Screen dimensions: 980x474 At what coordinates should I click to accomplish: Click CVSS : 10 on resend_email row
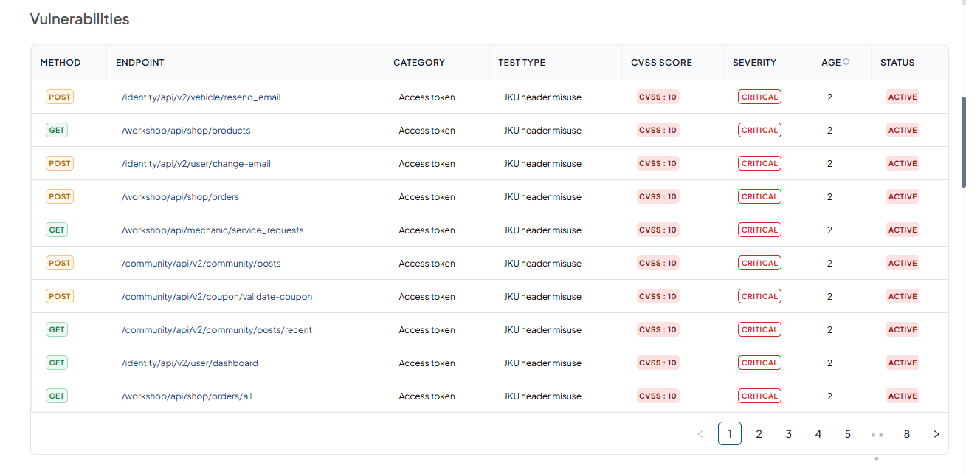pyautogui.click(x=658, y=97)
